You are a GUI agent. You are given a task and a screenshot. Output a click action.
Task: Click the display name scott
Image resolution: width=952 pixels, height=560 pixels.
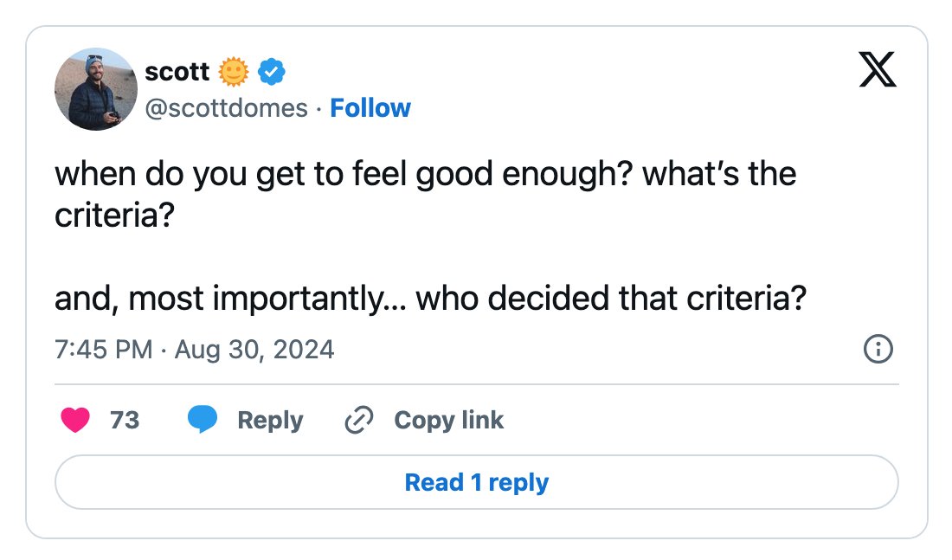tap(177, 72)
